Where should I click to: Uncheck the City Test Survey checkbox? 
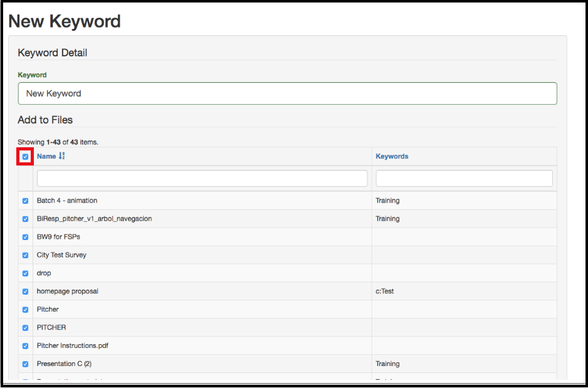26,256
